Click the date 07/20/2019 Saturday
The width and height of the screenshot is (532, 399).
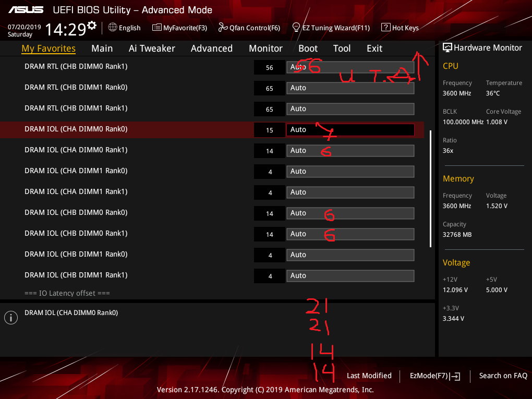(24, 31)
